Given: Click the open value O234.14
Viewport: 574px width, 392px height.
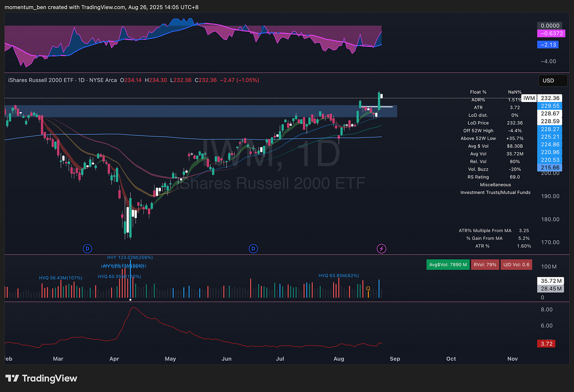Looking at the screenshot, I should [130, 80].
